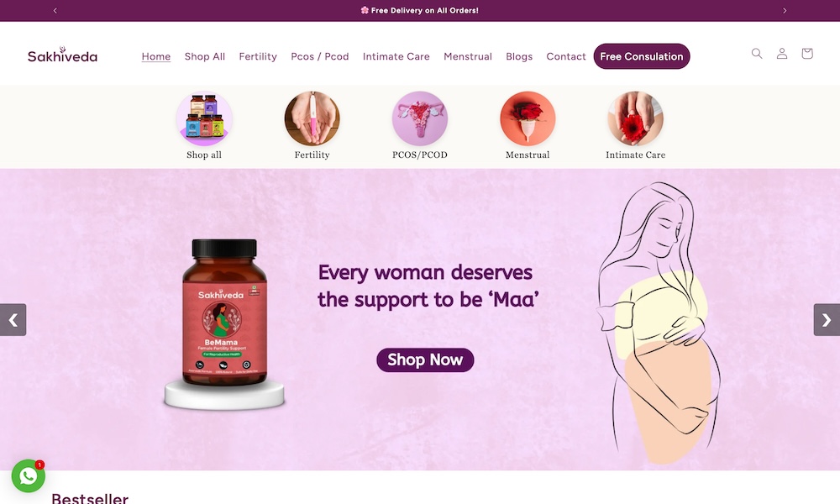
Task: Open the Pcos / Pcod menu item
Action: [320, 56]
